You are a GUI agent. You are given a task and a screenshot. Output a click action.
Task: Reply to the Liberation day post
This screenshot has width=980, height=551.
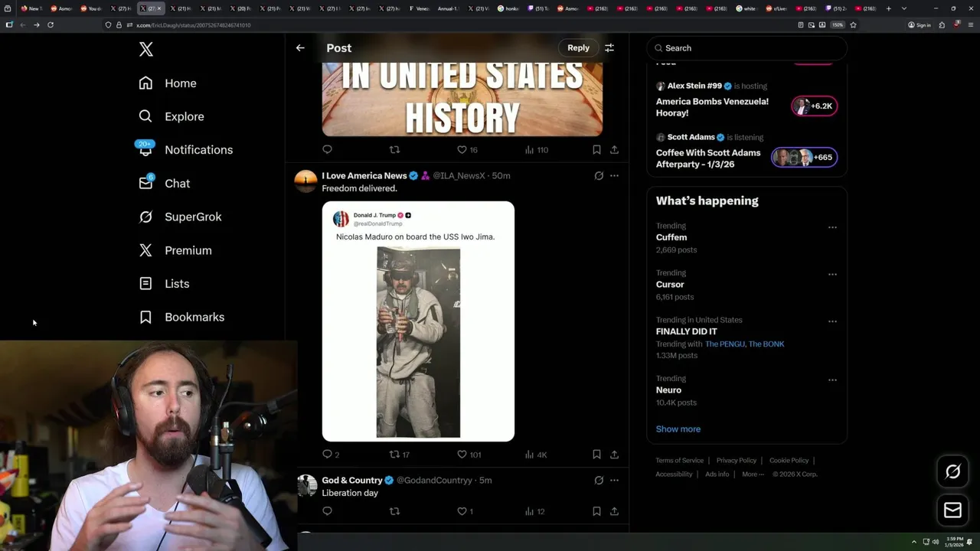(x=327, y=511)
